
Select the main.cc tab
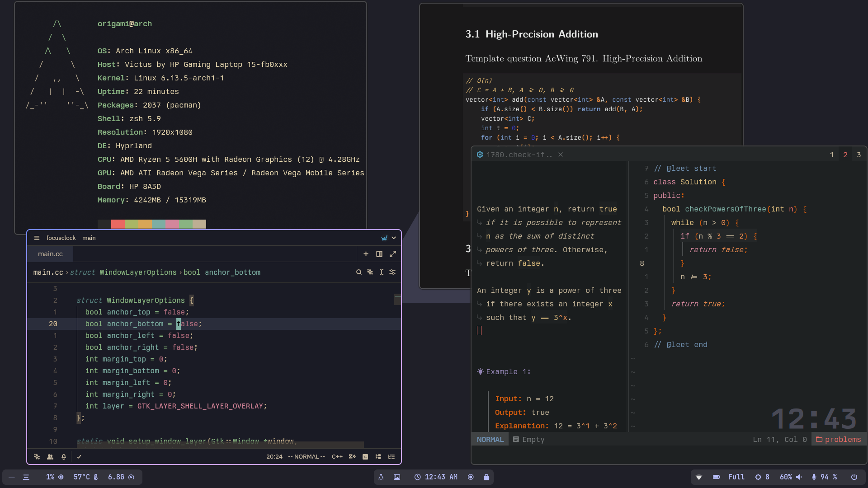click(x=50, y=254)
